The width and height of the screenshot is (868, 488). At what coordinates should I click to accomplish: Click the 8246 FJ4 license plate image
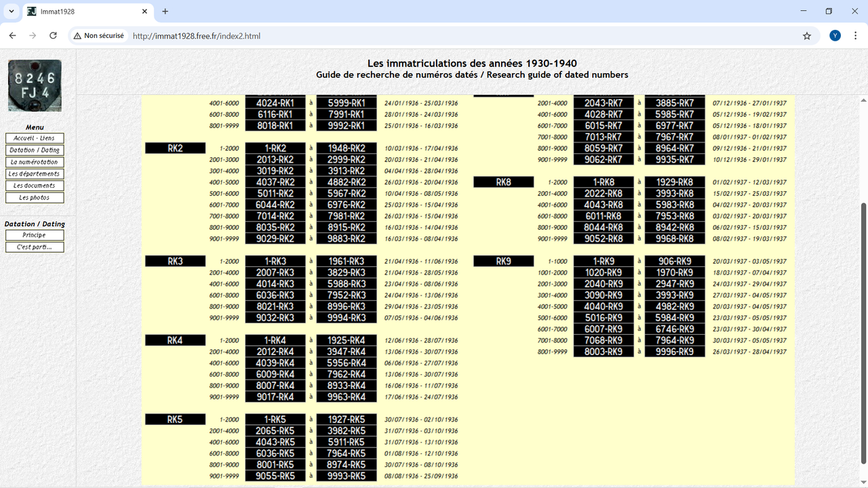(35, 85)
